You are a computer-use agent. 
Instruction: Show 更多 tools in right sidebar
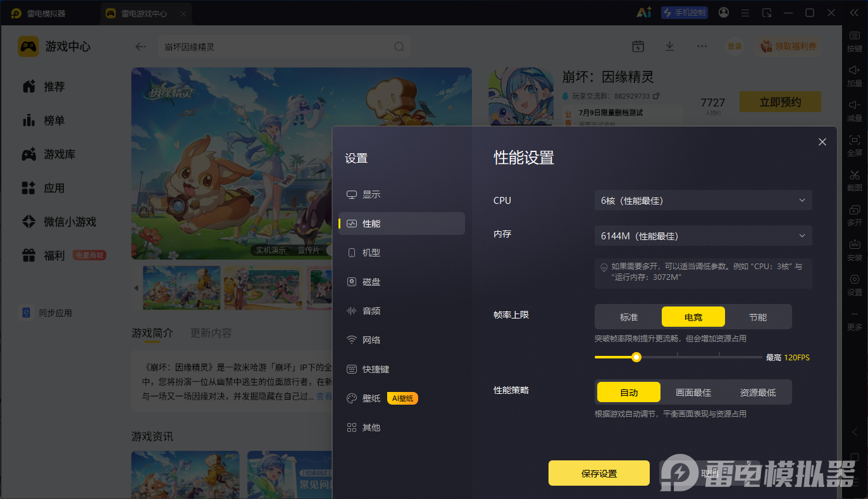coord(854,322)
